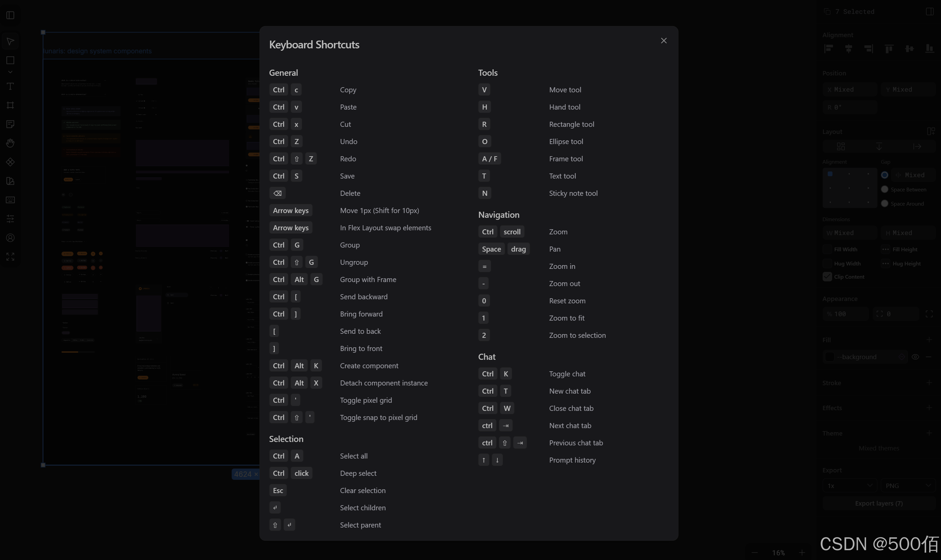This screenshot has width=941, height=560.
Task: Click the Y position input field
Action: tap(908, 90)
